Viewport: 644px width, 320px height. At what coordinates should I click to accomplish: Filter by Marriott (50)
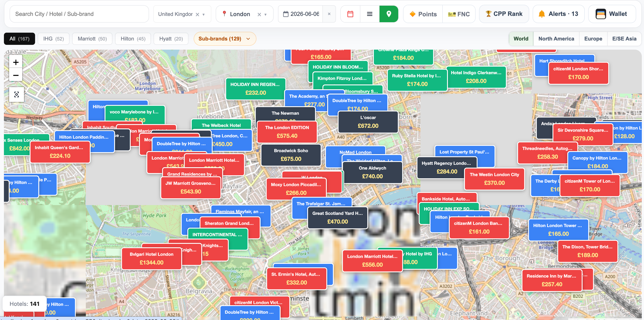click(x=92, y=39)
